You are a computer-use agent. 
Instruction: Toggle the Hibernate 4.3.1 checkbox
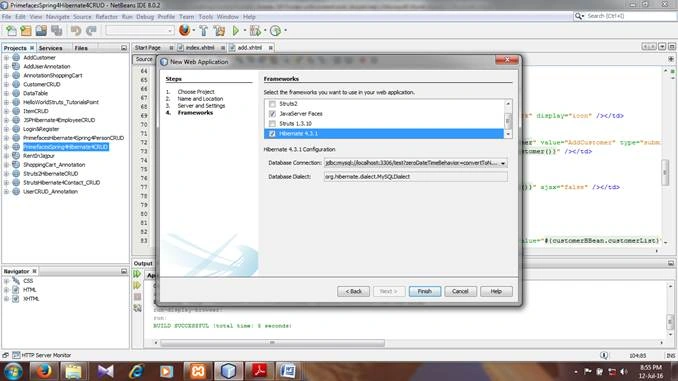tap(272, 134)
